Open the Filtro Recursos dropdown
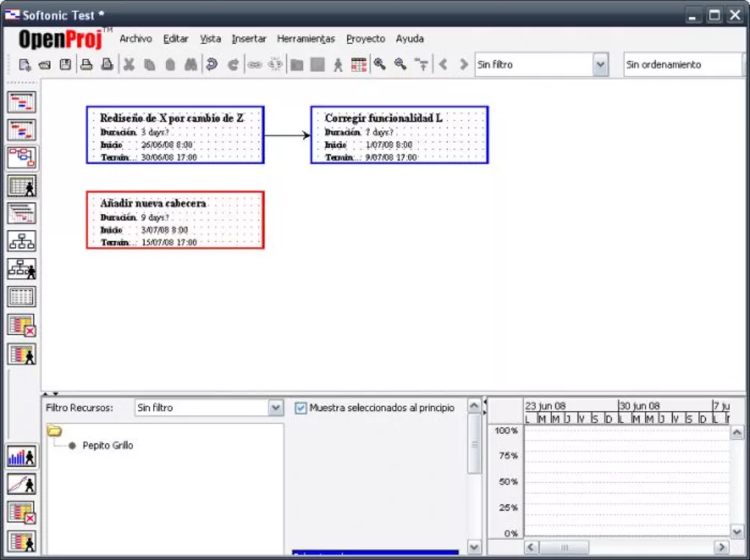Viewport: 750px width, 560px height. point(275,408)
